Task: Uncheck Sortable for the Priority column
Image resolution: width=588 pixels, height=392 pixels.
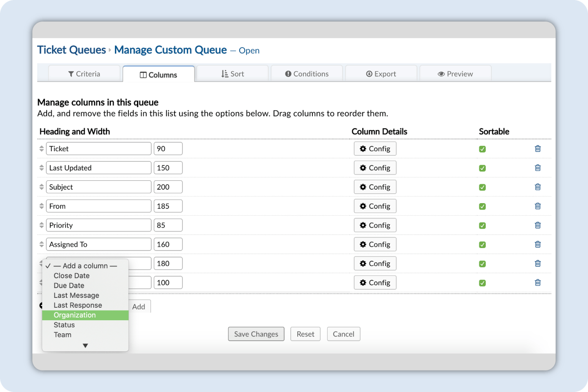Action: 483,226
